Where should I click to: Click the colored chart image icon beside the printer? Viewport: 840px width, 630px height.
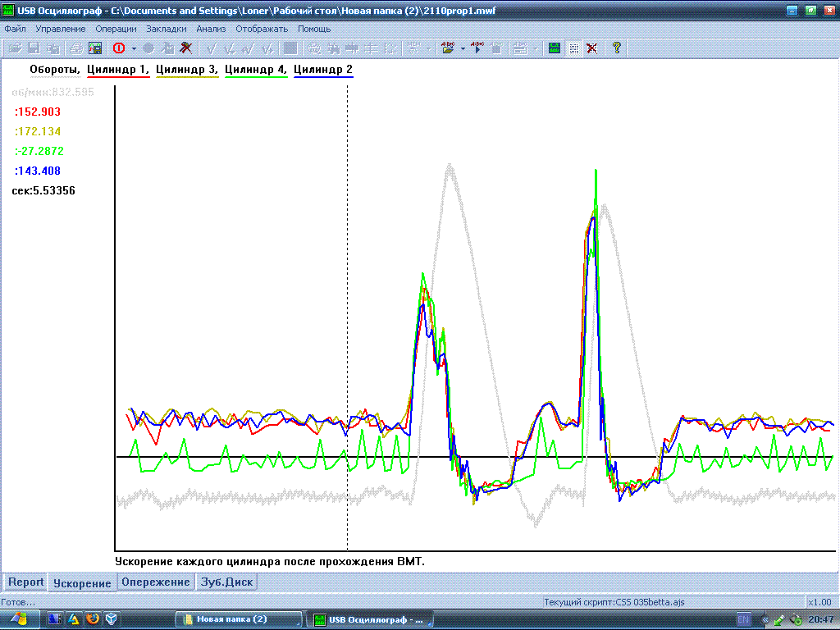[94, 48]
